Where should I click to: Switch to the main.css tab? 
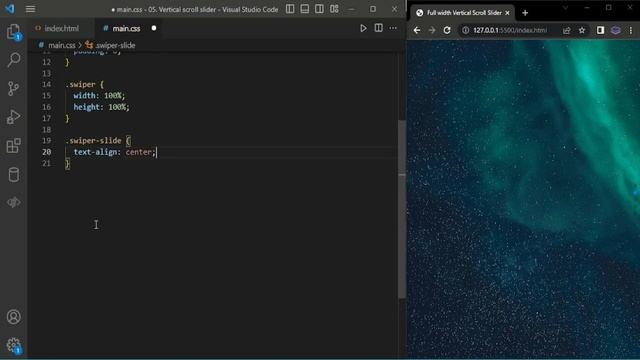tap(126, 28)
